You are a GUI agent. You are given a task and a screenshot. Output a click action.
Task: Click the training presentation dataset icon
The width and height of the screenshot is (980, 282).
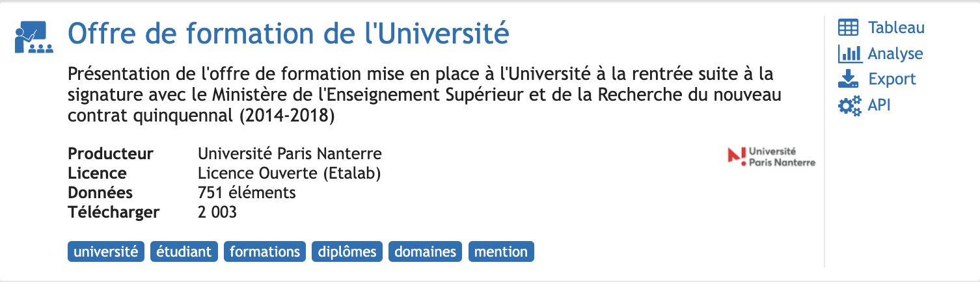pyautogui.click(x=34, y=36)
